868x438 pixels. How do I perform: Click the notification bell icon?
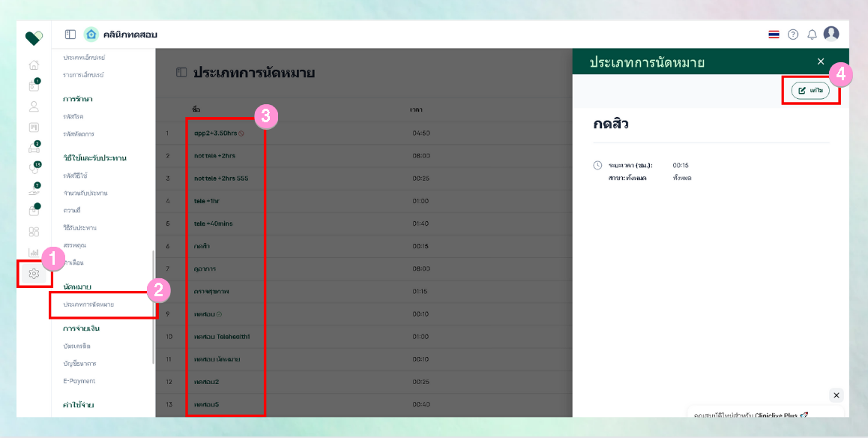point(812,34)
